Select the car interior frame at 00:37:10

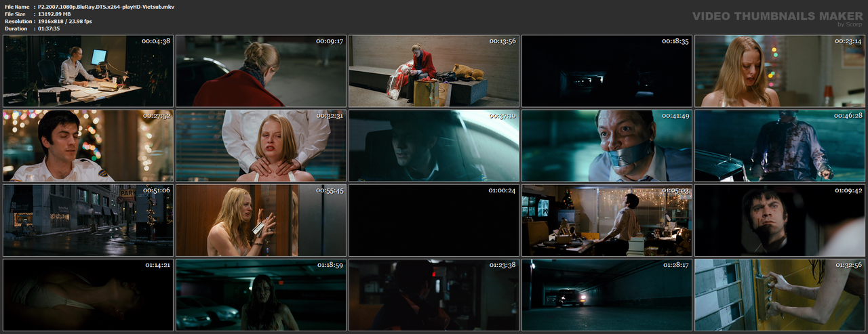(x=434, y=146)
